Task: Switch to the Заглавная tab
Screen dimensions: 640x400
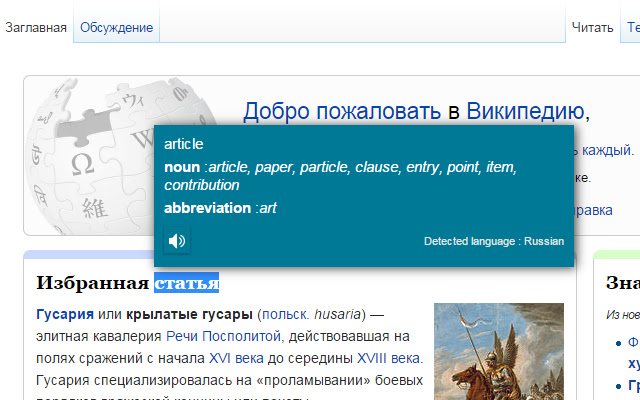Action: click(x=36, y=28)
